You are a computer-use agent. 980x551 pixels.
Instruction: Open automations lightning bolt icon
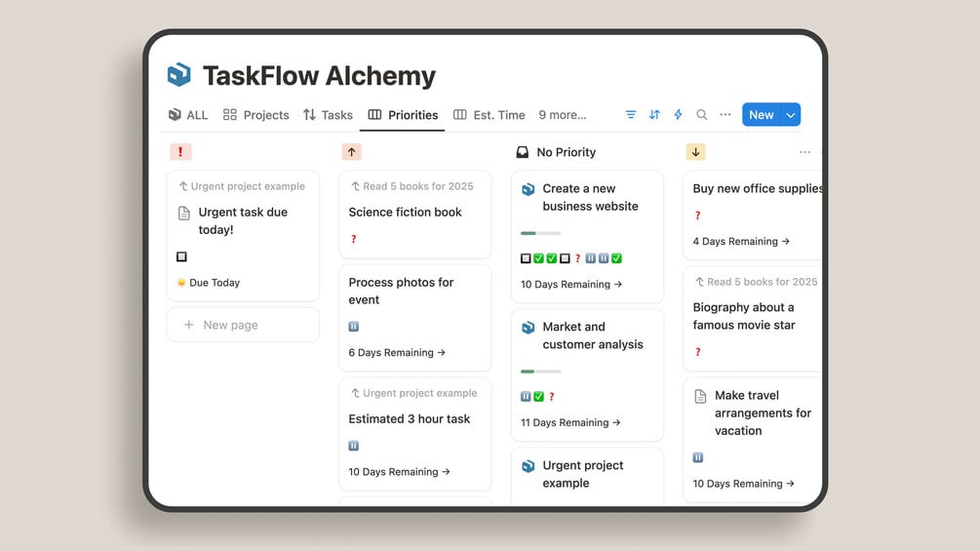[678, 115]
